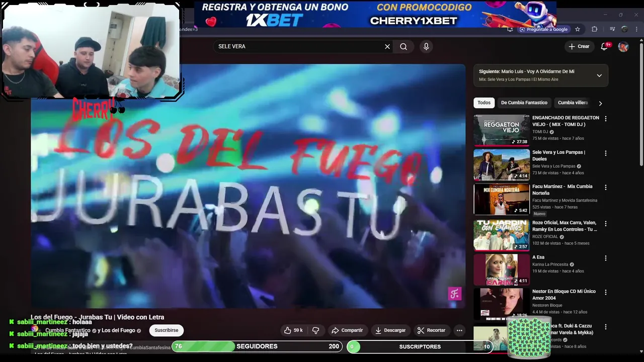This screenshot has width=644, height=362.
Task: Open options for the Roze Oficial video
Action: tap(606, 223)
